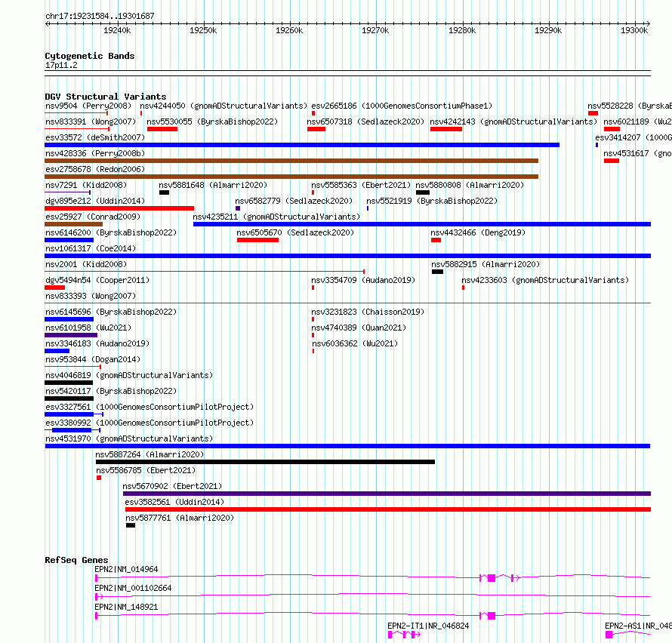Click the nsv5882915 (Almarri2020) black bar
672x643 pixels.
coord(437,272)
